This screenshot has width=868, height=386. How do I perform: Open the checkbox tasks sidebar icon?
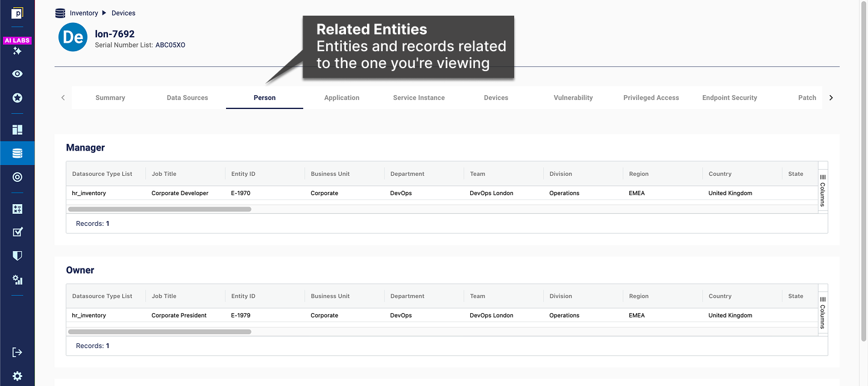pyautogui.click(x=17, y=232)
